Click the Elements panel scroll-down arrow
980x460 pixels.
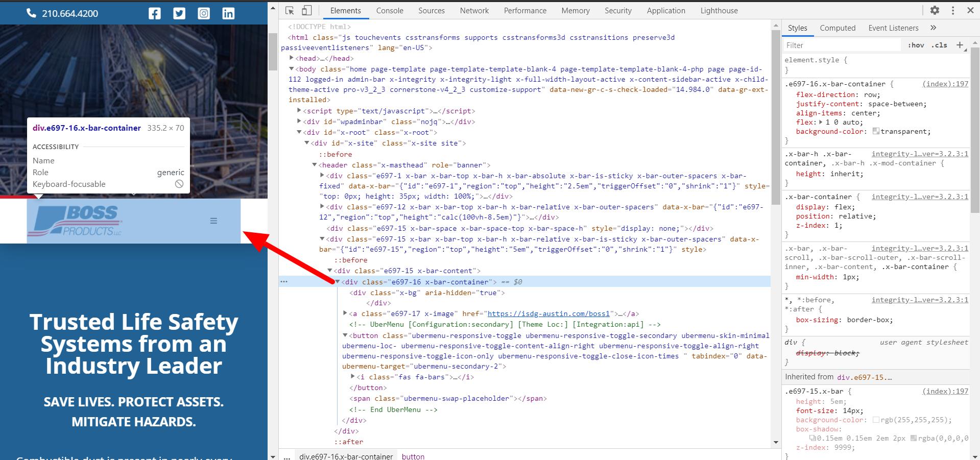coord(776,442)
